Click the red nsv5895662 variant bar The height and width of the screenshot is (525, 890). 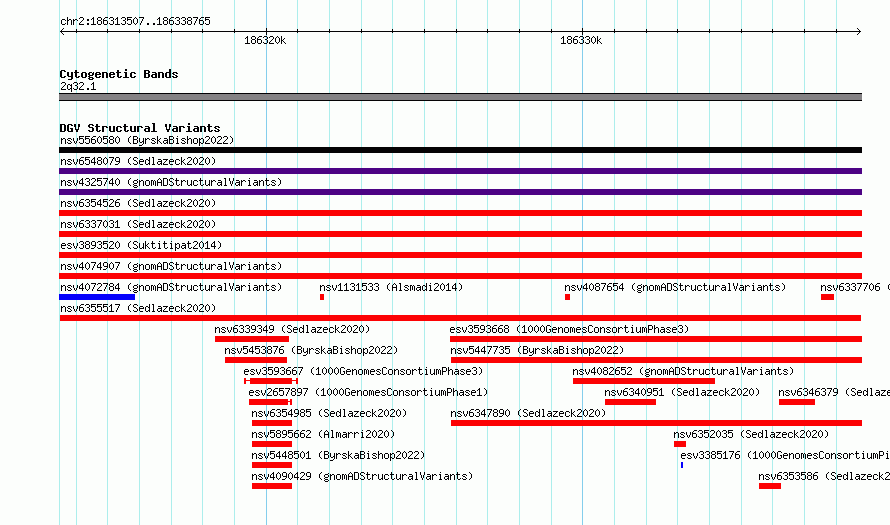(x=272, y=444)
